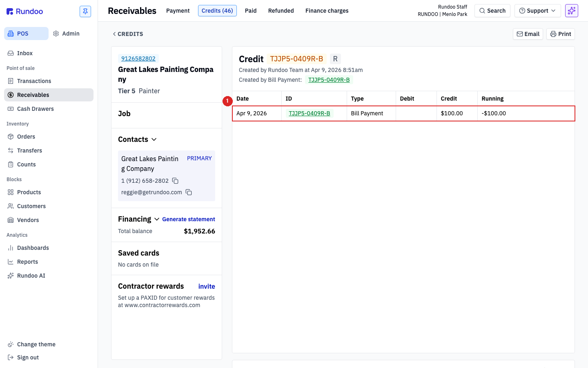
Task: Open Transactions in the sidebar
Action: click(49, 81)
